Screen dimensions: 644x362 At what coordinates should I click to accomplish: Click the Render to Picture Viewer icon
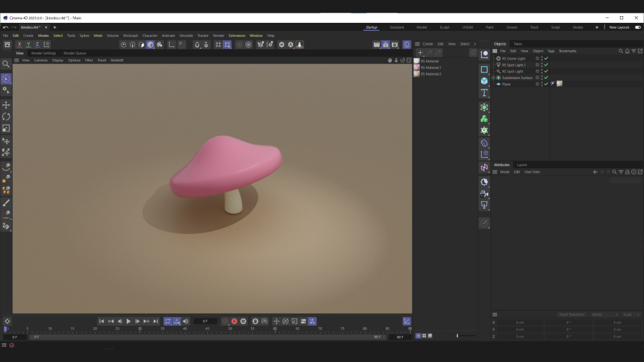click(x=386, y=44)
